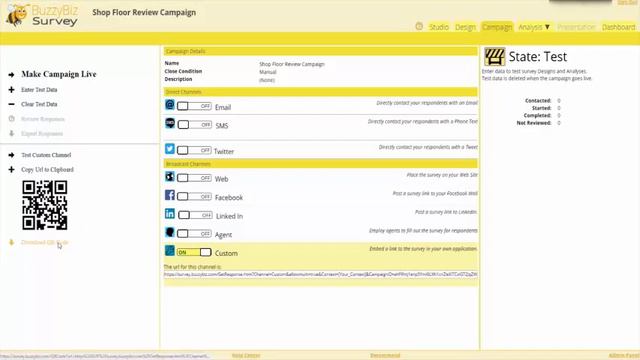Click the Enter Test Data link
640x360 pixels.
(x=39, y=89)
